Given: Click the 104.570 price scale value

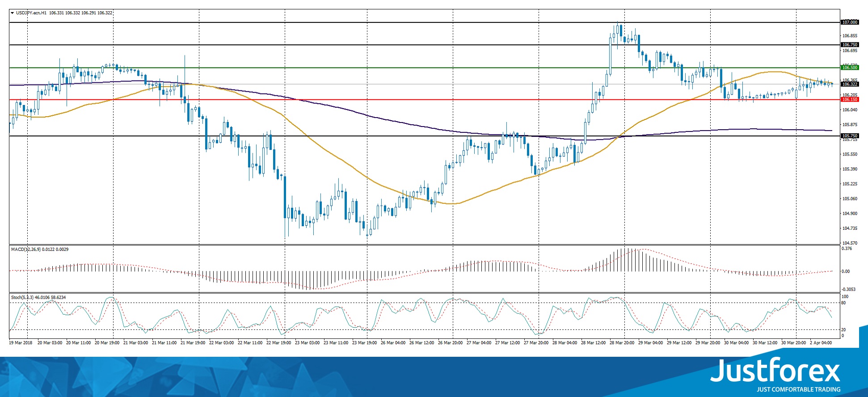Looking at the screenshot, I should point(850,243).
